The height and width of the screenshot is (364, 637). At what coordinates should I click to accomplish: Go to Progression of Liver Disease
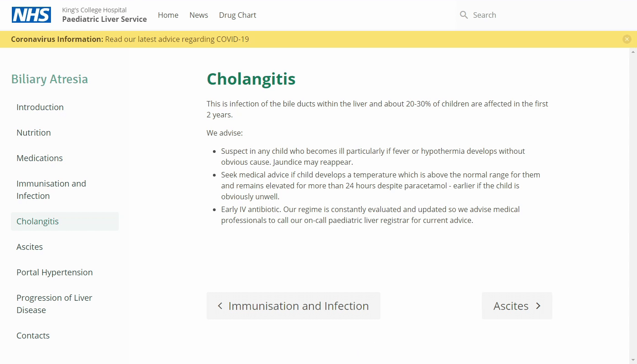[x=54, y=304]
